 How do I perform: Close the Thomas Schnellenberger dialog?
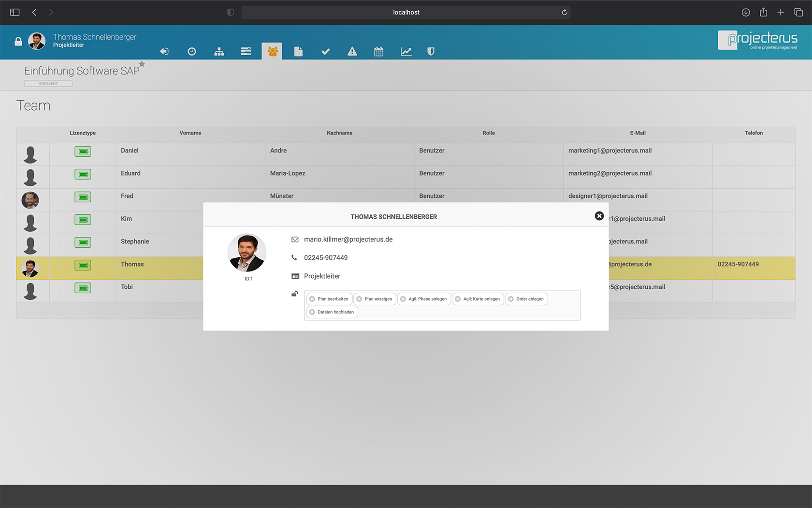point(599,216)
